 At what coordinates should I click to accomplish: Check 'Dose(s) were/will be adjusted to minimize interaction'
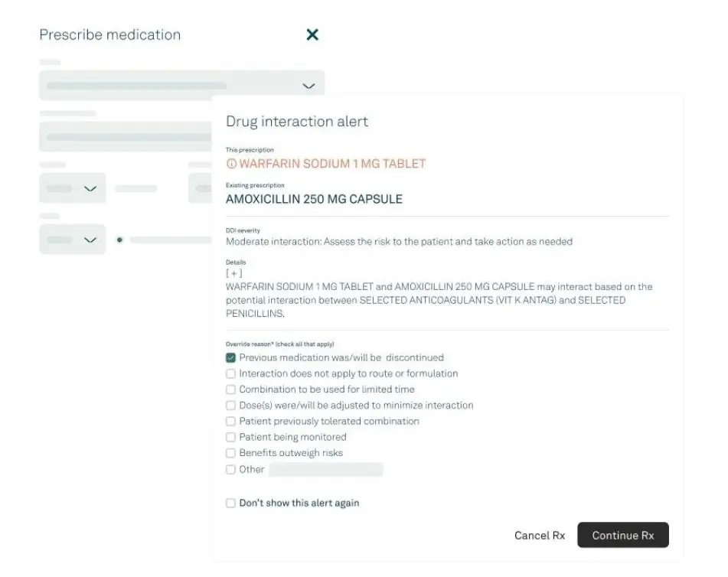[230, 405]
